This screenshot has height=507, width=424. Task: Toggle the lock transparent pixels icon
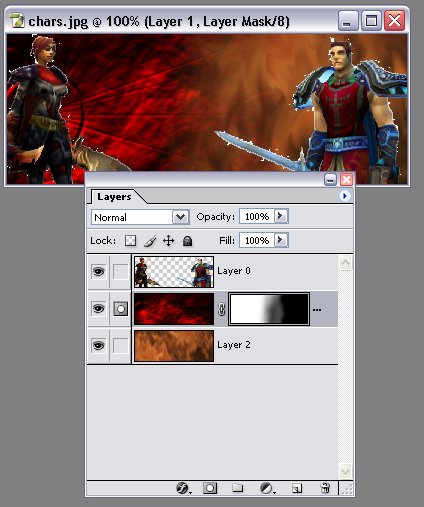[x=130, y=240]
